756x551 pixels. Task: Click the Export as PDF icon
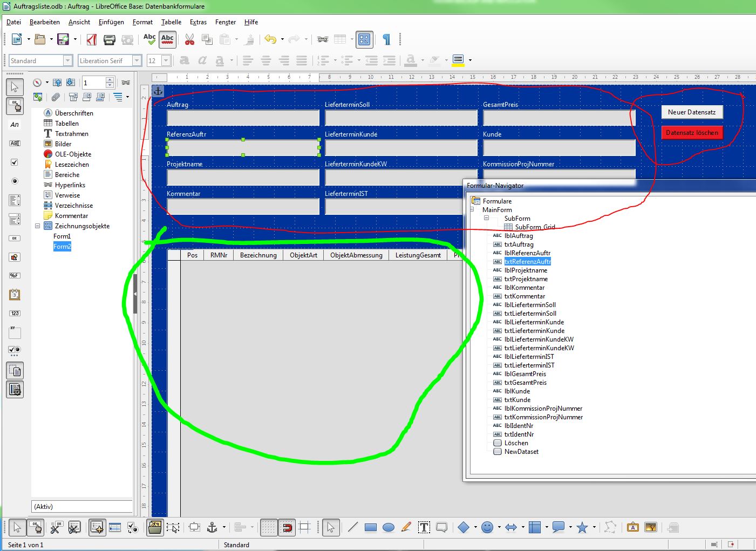92,39
